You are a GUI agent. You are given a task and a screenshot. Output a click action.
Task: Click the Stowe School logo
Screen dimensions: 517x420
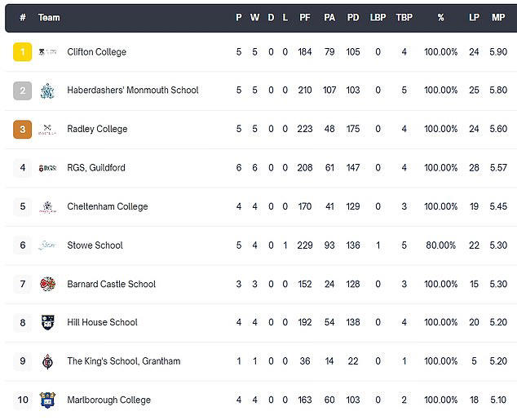(47, 245)
